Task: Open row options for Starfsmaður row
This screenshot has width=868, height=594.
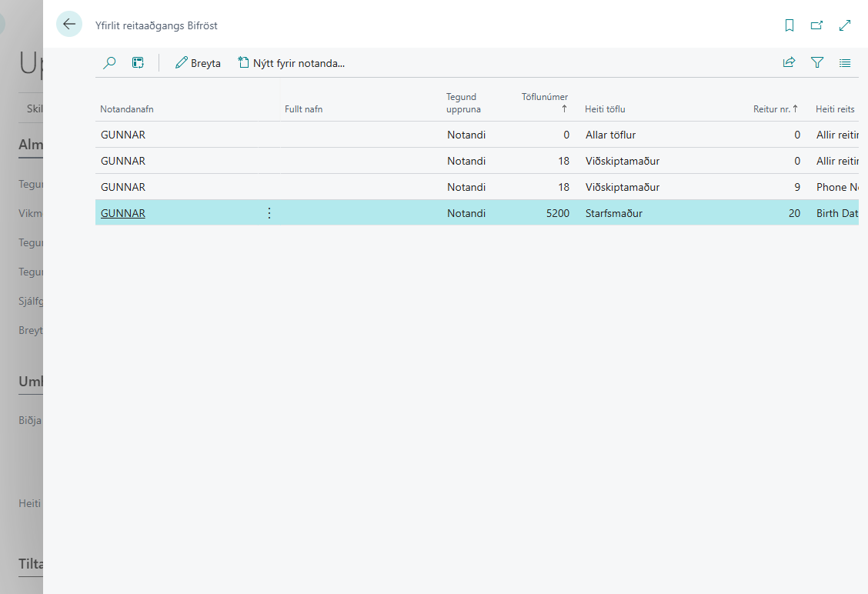Action: click(x=269, y=213)
